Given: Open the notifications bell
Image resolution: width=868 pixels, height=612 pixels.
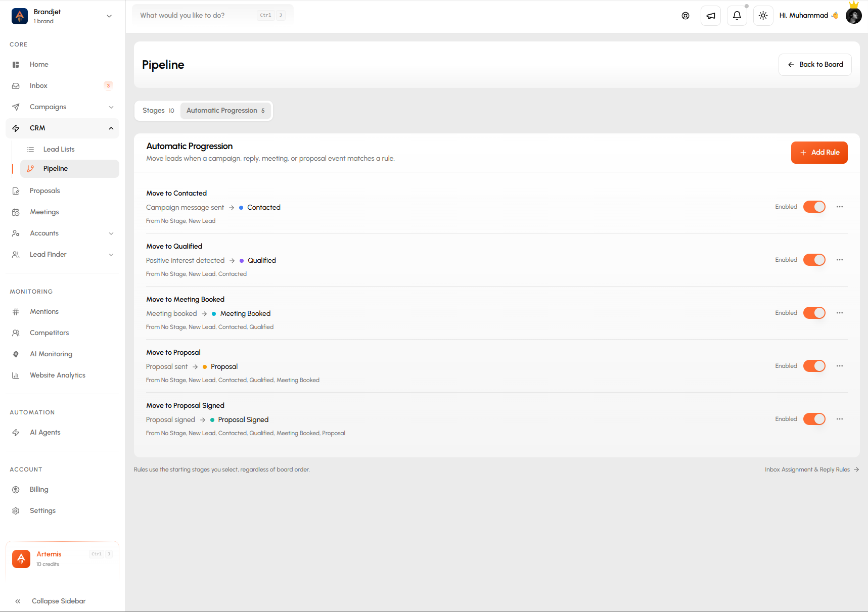Looking at the screenshot, I should tap(737, 16).
